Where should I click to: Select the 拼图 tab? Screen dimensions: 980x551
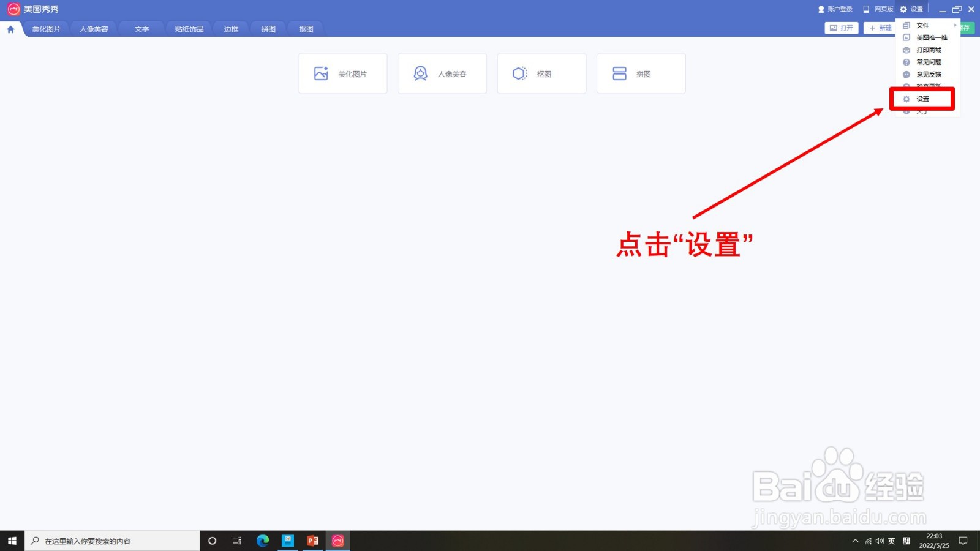[268, 29]
